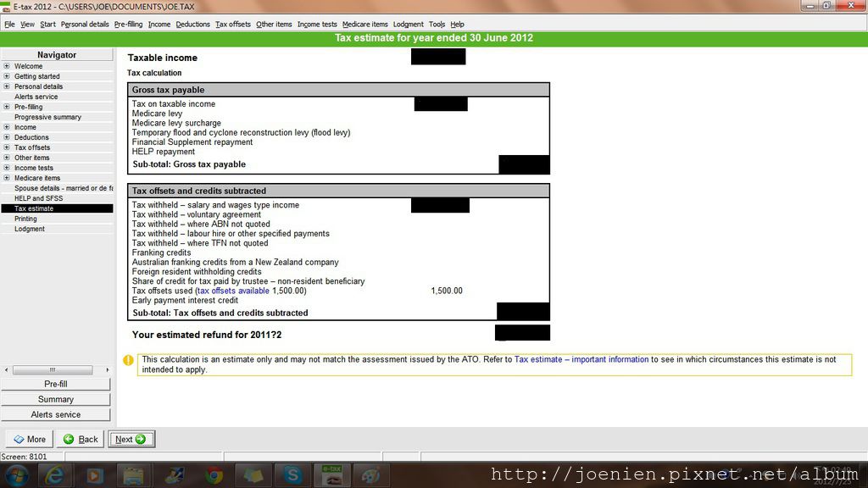
Task: Click the More button
Action: 30,439
